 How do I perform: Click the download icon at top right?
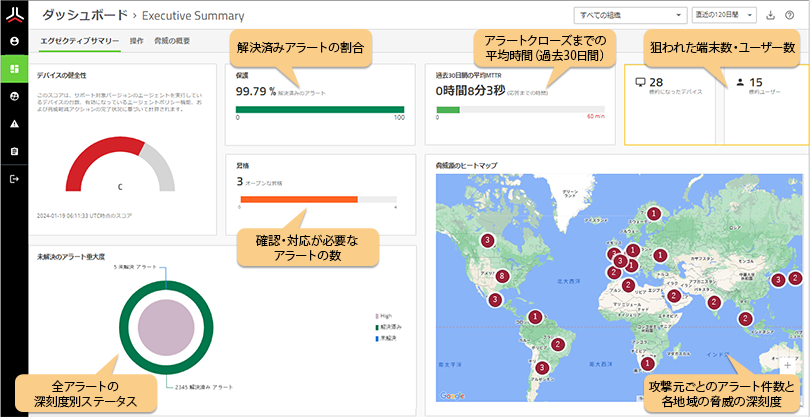click(771, 16)
